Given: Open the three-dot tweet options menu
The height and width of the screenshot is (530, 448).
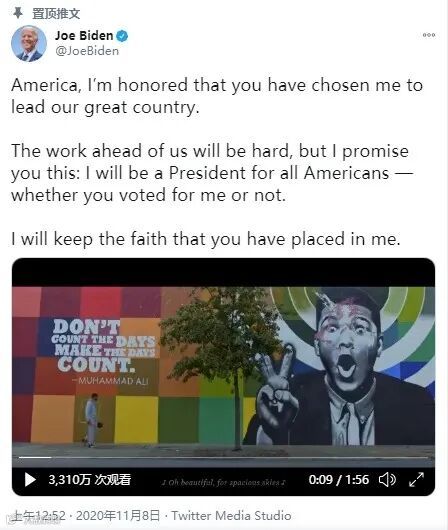Looking at the screenshot, I should [429, 35].
